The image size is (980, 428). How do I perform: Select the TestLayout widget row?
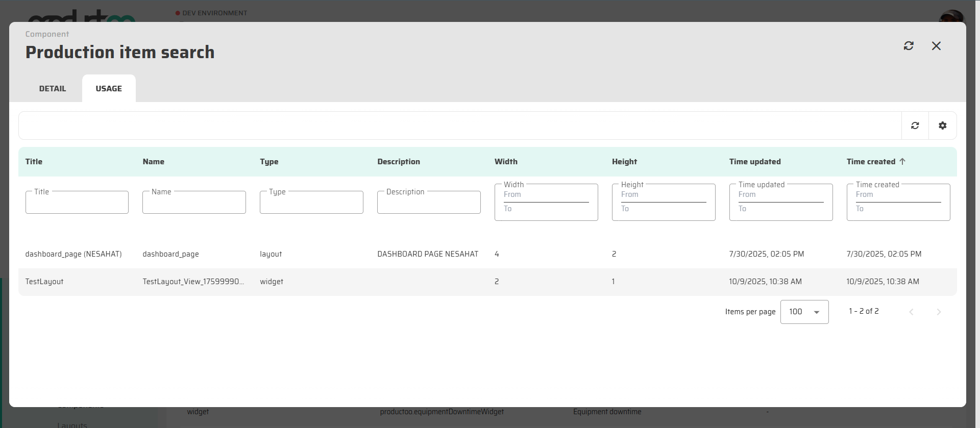[44, 282]
